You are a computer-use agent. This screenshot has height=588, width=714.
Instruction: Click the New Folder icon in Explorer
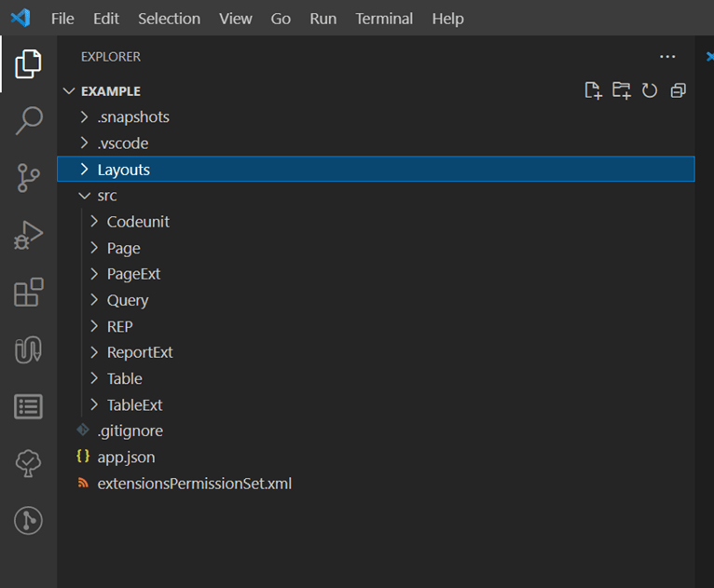pyautogui.click(x=622, y=90)
